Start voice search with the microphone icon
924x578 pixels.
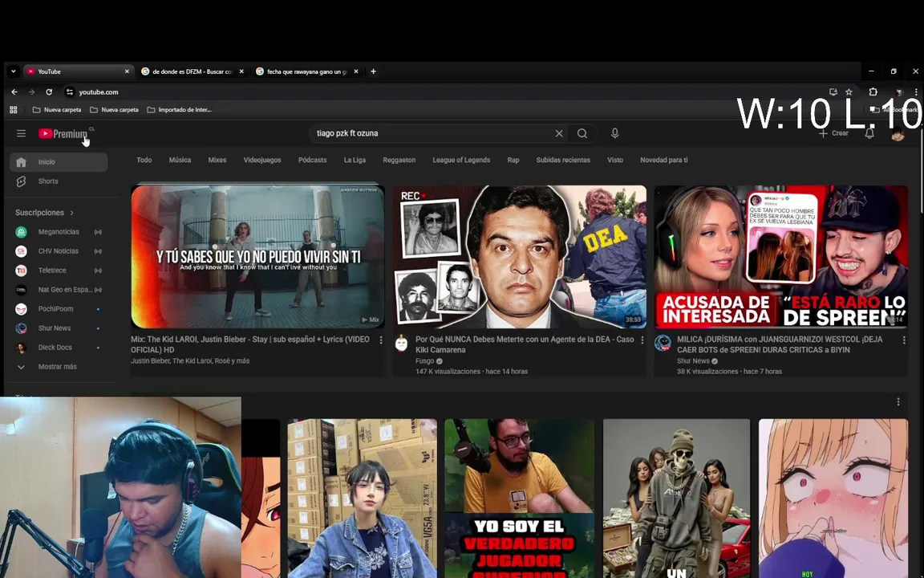coord(614,133)
